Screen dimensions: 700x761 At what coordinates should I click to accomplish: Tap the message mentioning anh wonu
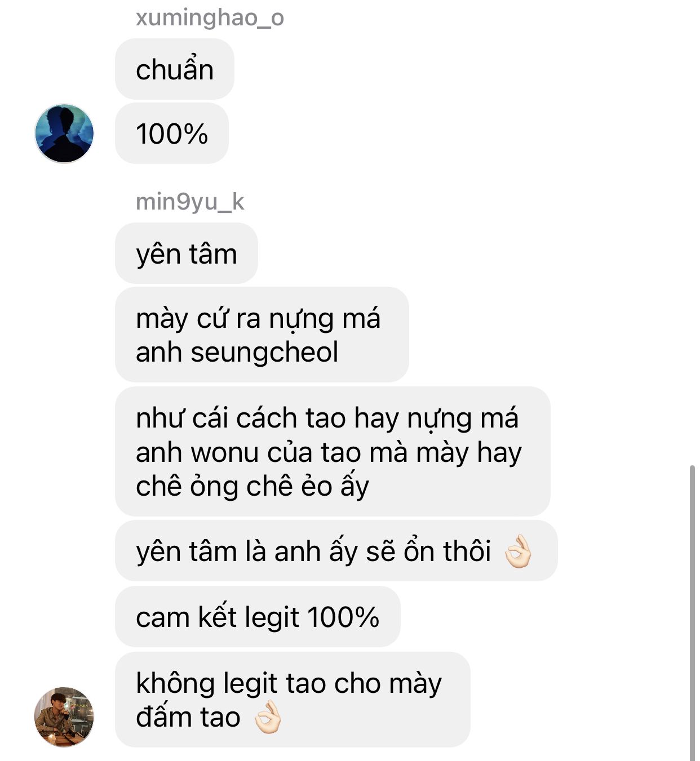click(333, 451)
